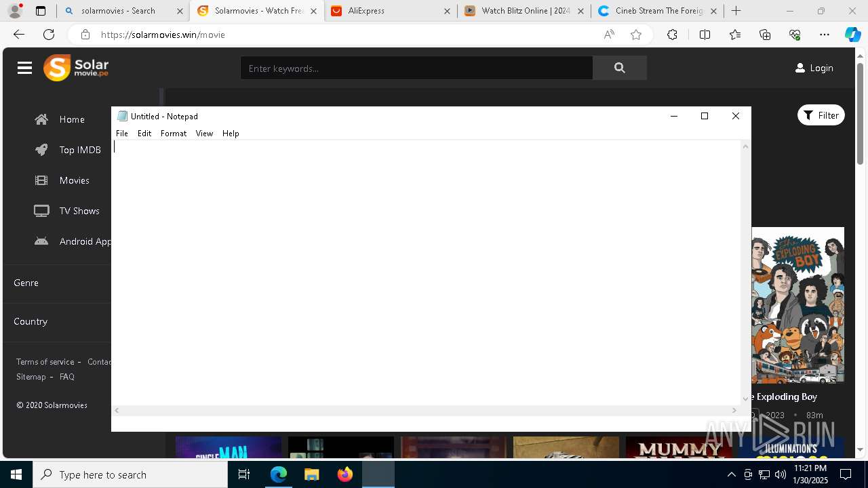Open Notepad View menu
This screenshot has width=868, height=488.
[204, 134]
